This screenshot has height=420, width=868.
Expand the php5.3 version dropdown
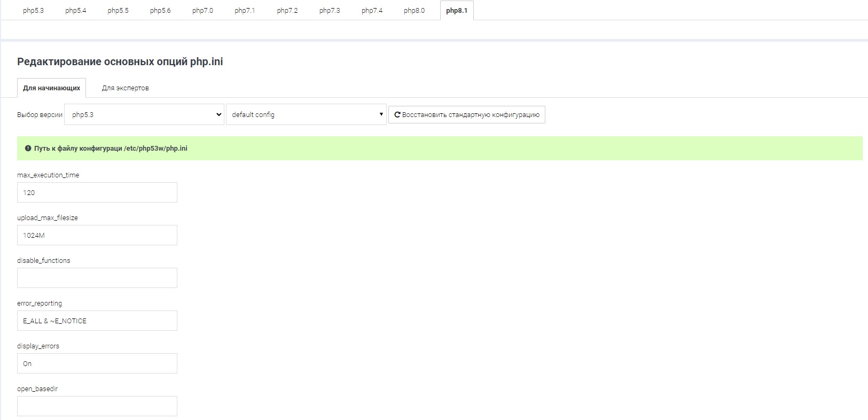pos(144,114)
